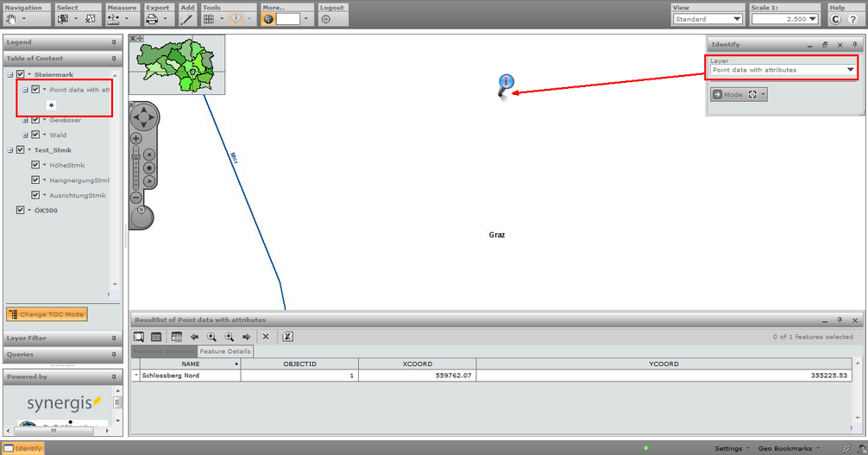Activate the Measure distance tool

pyautogui.click(x=114, y=19)
